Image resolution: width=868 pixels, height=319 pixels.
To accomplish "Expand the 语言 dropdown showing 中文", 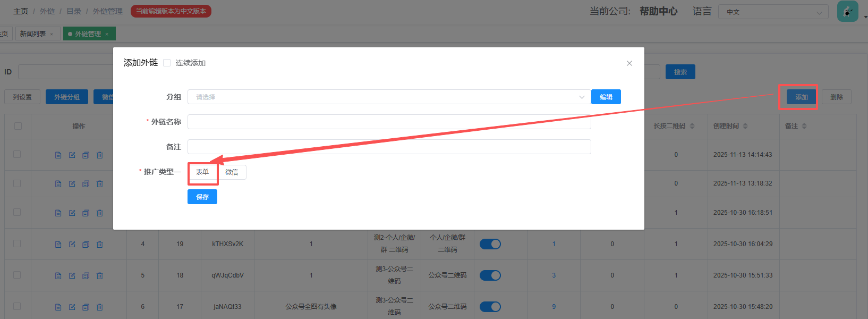I will 773,12.
